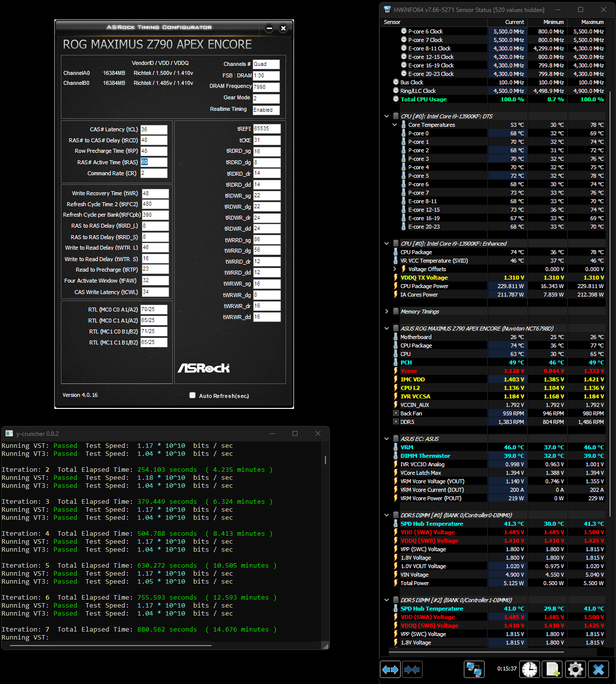Click the Sensor column header
This screenshot has height=684, width=616.
click(434, 22)
